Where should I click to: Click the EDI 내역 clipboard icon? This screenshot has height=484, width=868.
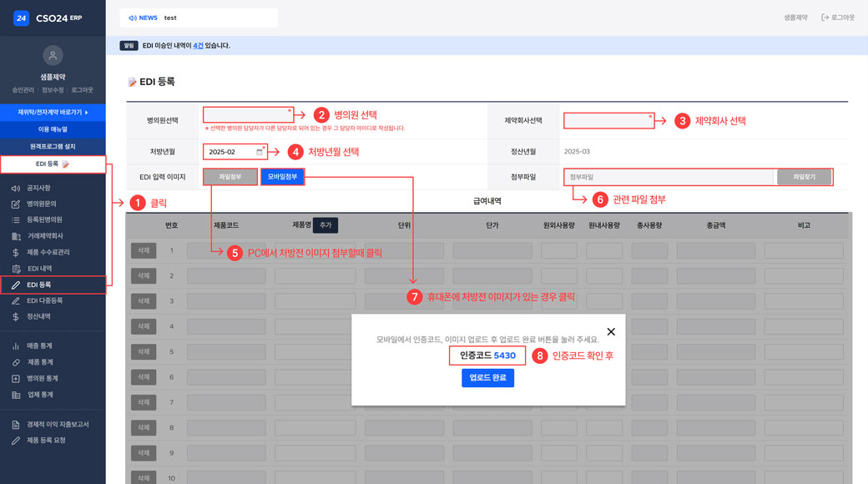click(16, 269)
